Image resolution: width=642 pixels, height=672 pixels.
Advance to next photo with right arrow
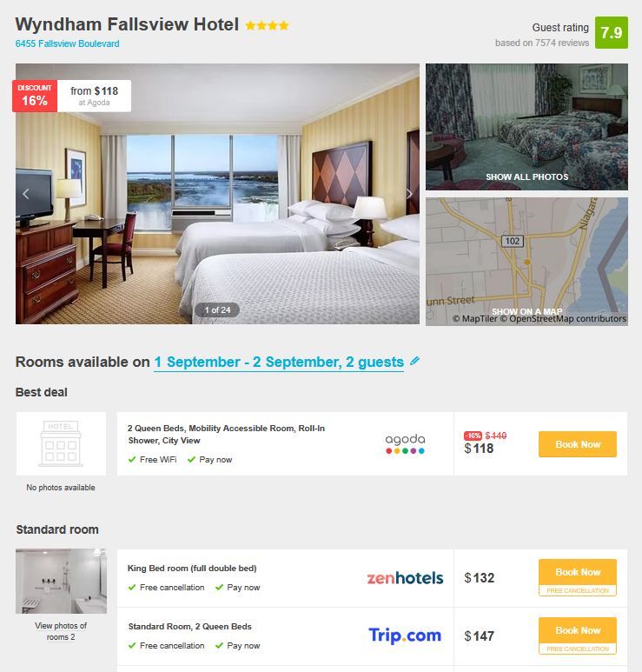point(409,194)
